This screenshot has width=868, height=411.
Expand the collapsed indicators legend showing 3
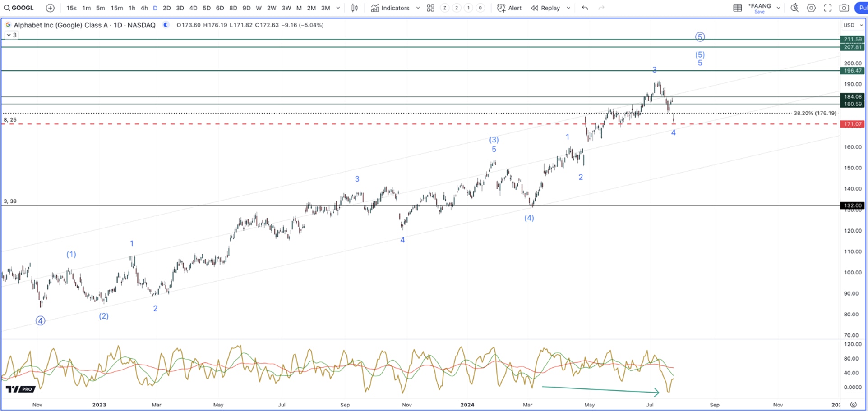coord(12,35)
